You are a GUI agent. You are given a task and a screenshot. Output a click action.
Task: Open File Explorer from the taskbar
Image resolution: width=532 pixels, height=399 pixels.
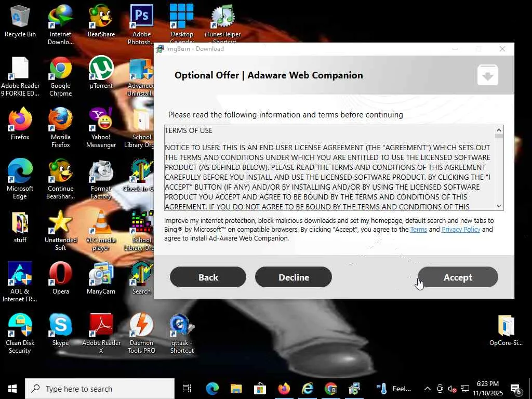236,389
